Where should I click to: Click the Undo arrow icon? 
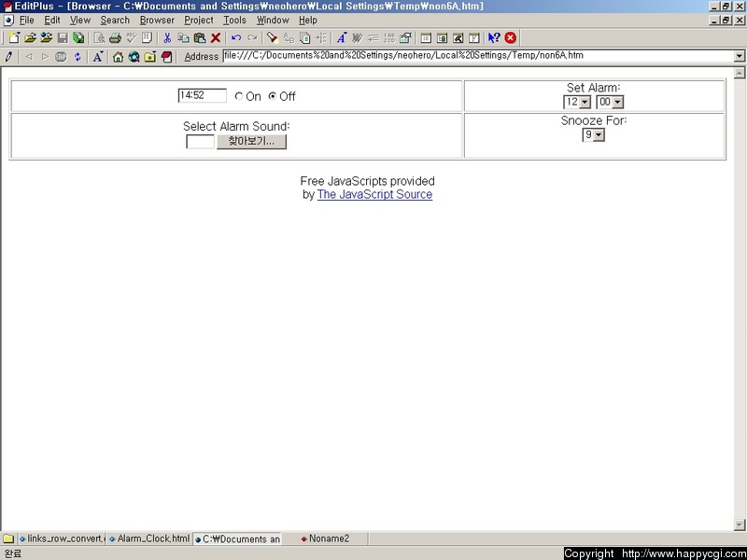tap(236, 37)
